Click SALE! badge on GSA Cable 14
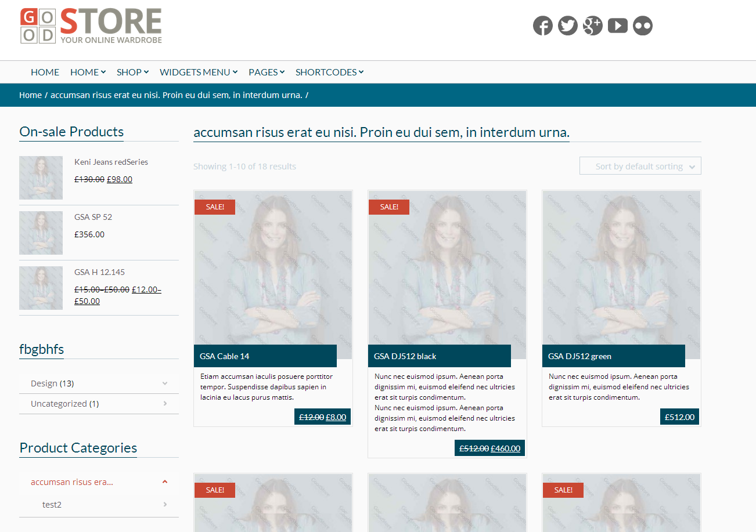This screenshot has width=756, height=532. 215,207
